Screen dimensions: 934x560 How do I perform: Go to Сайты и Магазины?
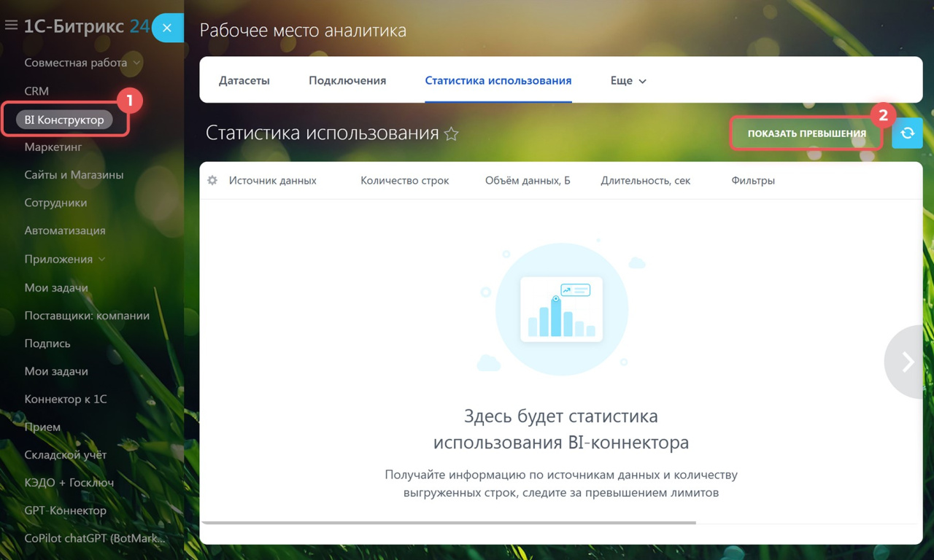(74, 175)
